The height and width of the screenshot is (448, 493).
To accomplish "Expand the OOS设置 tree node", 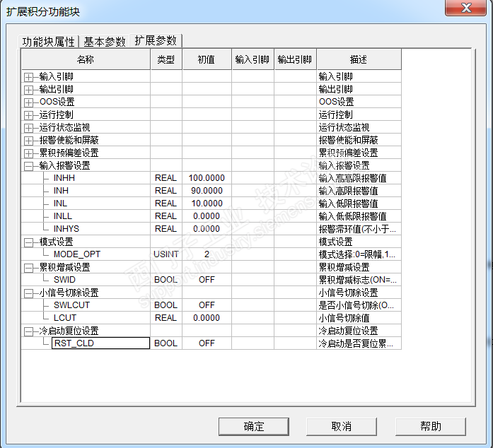I will click(x=28, y=102).
